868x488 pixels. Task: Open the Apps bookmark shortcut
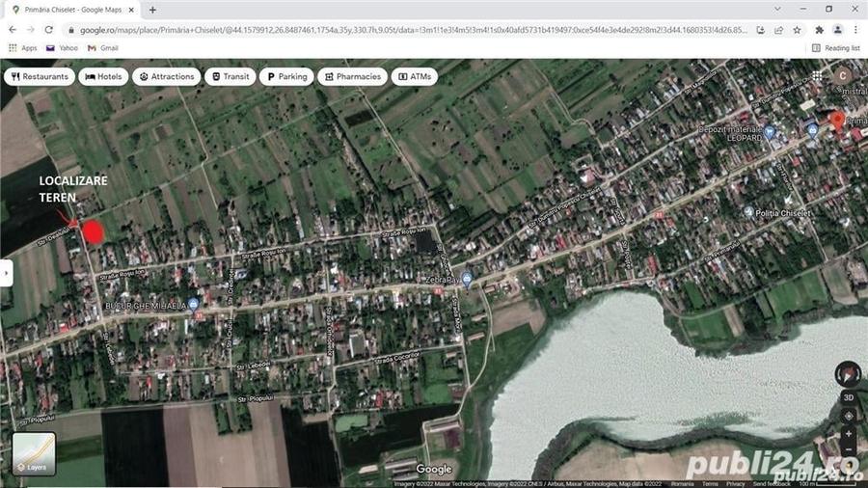[x=23, y=48]
